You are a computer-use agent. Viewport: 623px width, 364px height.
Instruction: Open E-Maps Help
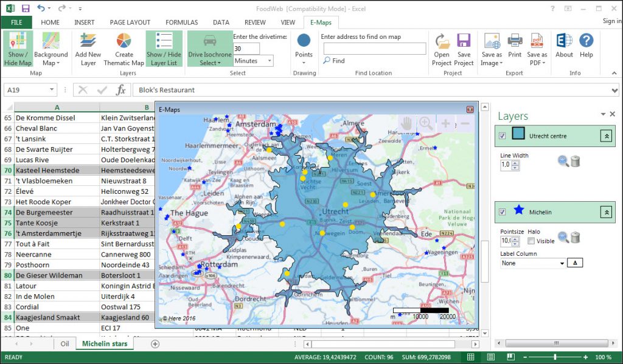pyautogui.click(x=586, y=46)
